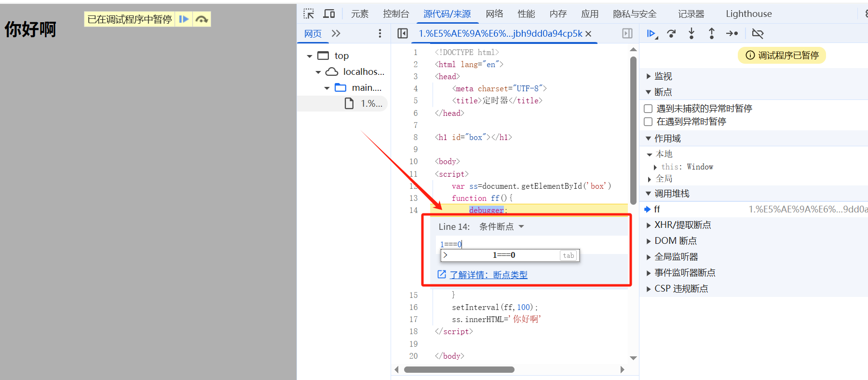Resume script execution in debugger toolbar
Viewport: 868px width, 380px height.
[651, 33]
